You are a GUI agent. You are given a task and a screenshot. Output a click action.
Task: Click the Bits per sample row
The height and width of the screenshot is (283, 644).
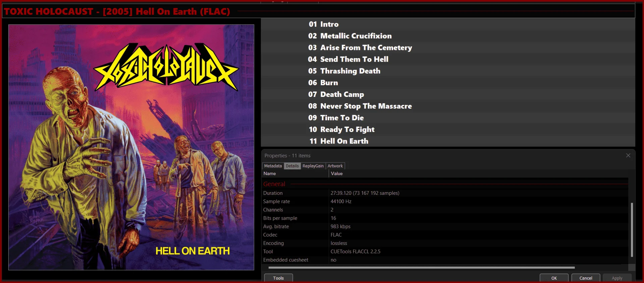(x=445, y=218)
